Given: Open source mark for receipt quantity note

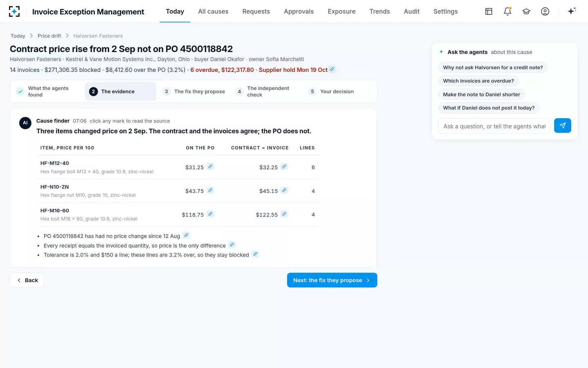Looking at the screenshot, I should tap(232, 245).
